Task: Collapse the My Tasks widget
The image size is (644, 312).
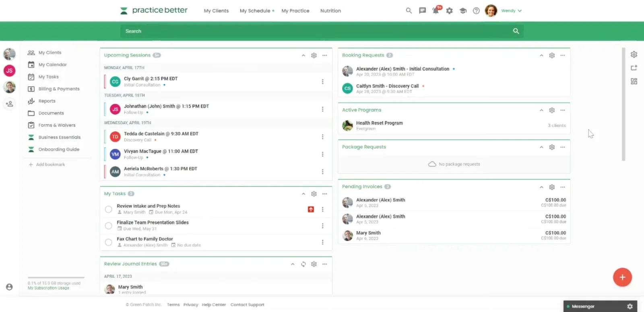Action: (303, 194)
